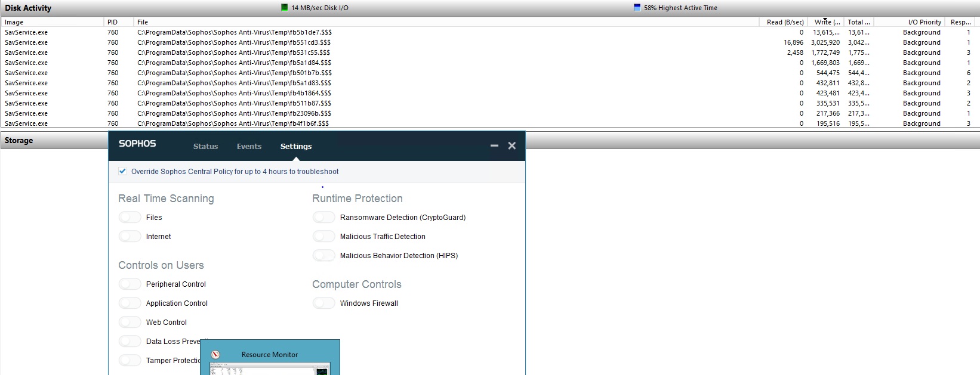Viewport: 980px width, 375px height.
Task: Sort by Read (B/sec) column header
Action: pyautogui.click(x=784, y=22)
